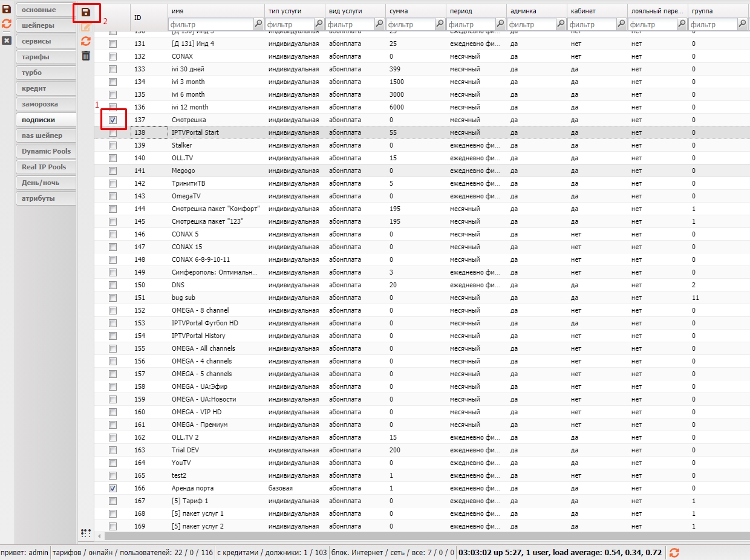This screenshot has width=750, height=560.
Task: Click the dotted grid icon below the table toolbar
Action: click(x=86, y=532)
